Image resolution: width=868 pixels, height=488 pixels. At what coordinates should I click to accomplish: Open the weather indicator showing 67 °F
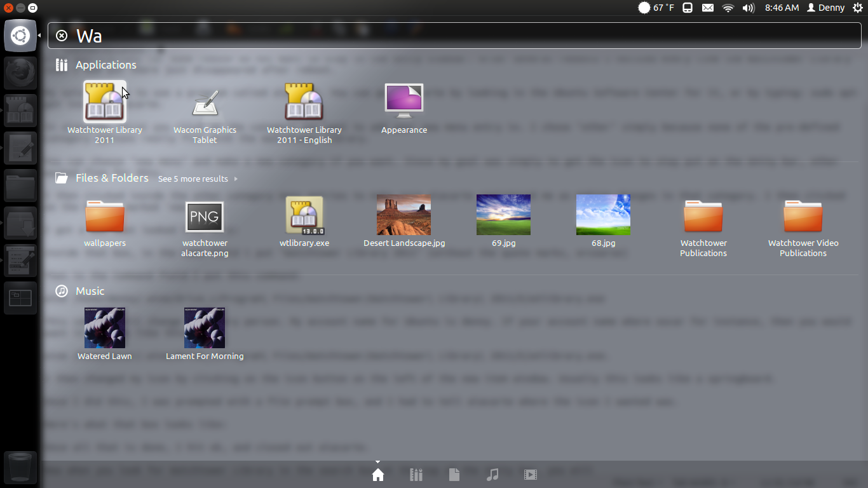pyautogui.click(x=656, y=8)
